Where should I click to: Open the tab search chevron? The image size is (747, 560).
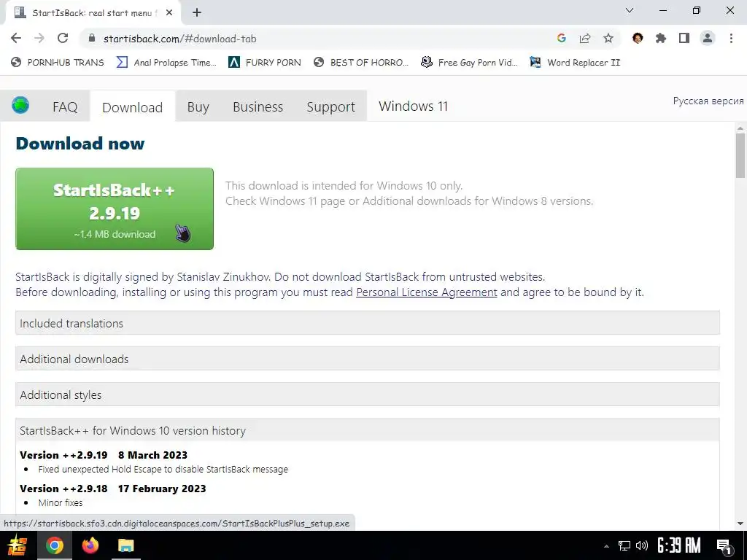tap(630, 10)
